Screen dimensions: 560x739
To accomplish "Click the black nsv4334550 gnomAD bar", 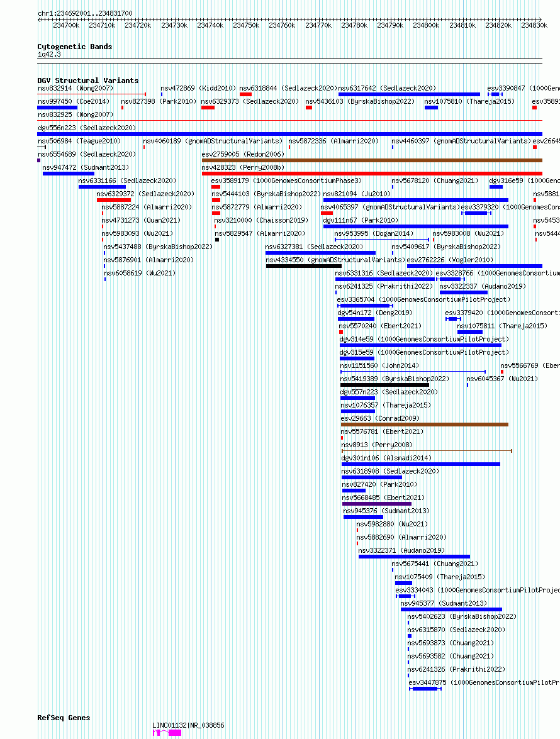I will [x=303, y=266].
